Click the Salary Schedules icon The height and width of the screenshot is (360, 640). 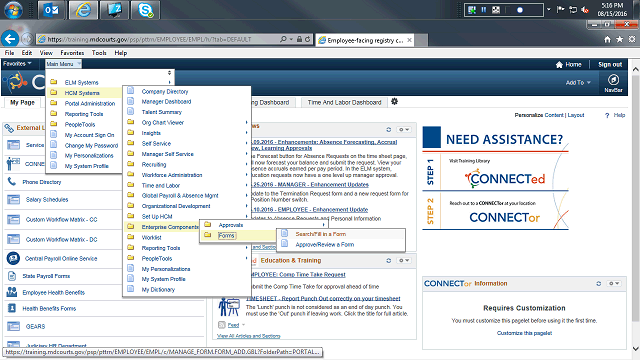point(13,199)
